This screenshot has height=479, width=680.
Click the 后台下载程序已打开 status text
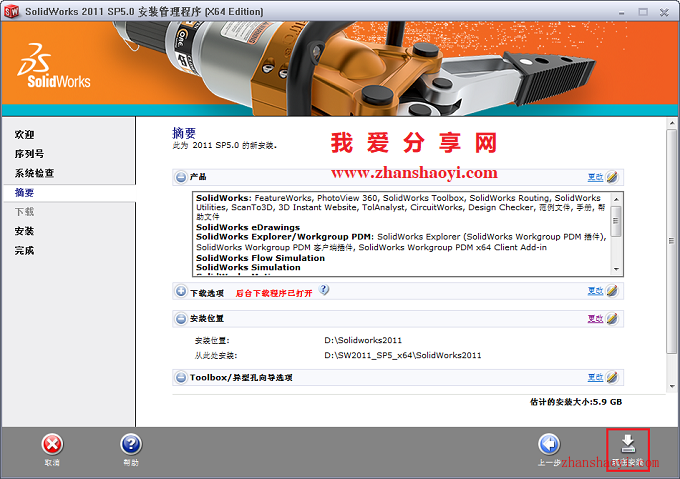tap(274, 293)
